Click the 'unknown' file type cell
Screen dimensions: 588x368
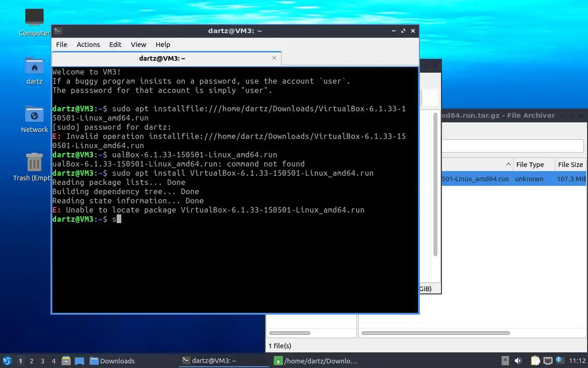pos(529,179)
